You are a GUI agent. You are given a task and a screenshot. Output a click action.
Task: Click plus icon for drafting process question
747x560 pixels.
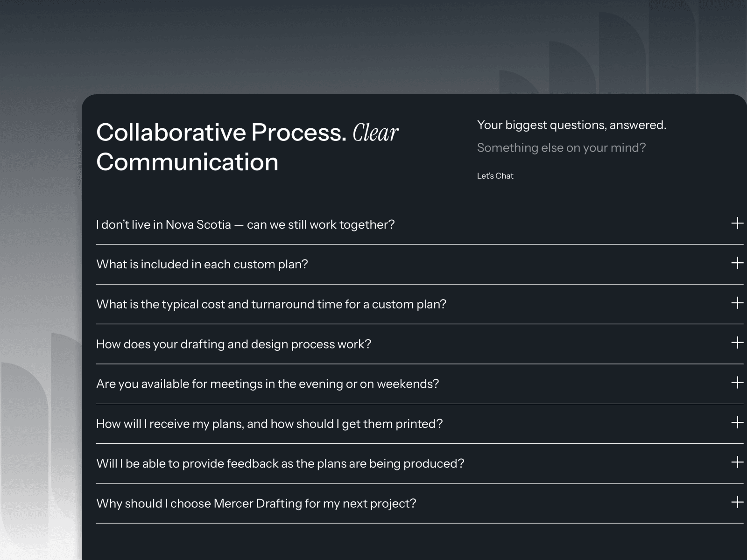(737, 343)
